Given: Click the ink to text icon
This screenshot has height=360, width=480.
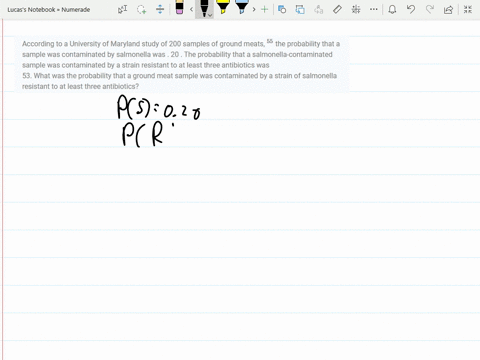Looking at the screenshot, I should [x=319, y=9].
